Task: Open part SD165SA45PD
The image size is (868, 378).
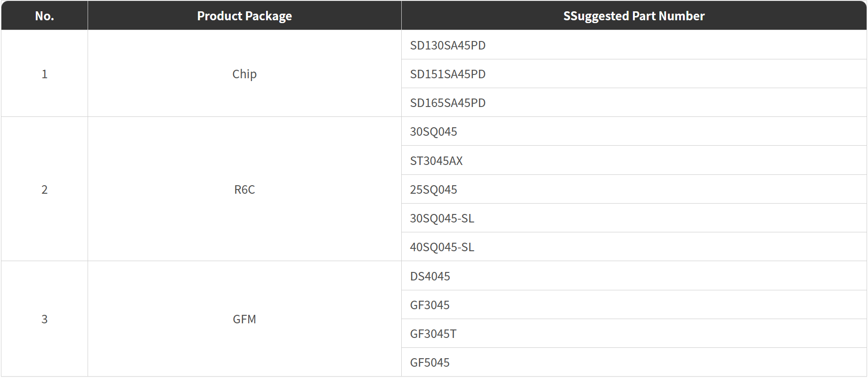Action: coord(447,103)
